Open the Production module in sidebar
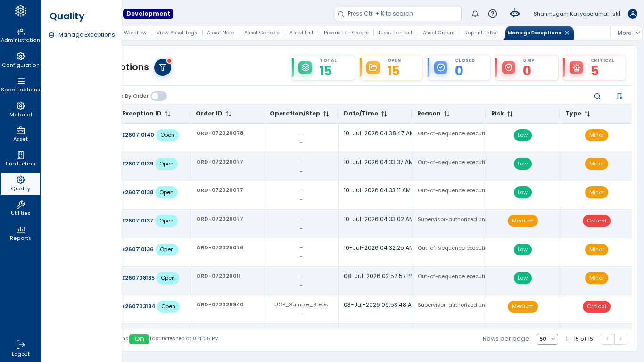Screen dimensions: 644x362 (x=20, y=159)
